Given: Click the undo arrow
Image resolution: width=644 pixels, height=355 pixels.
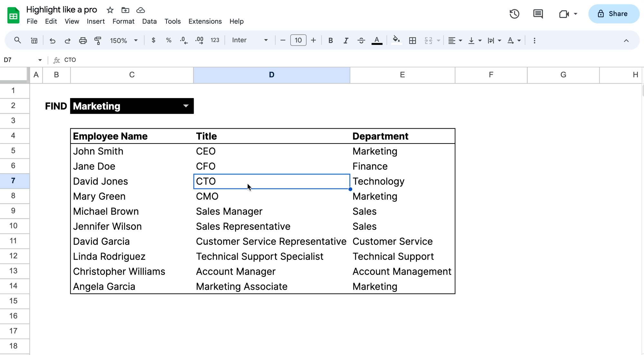Looking at the screenshot, I should click(x=52, y=40).
